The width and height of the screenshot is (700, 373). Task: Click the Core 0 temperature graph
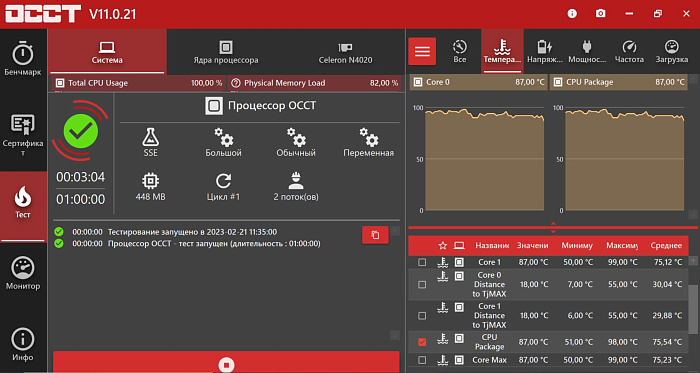point(484,159)
